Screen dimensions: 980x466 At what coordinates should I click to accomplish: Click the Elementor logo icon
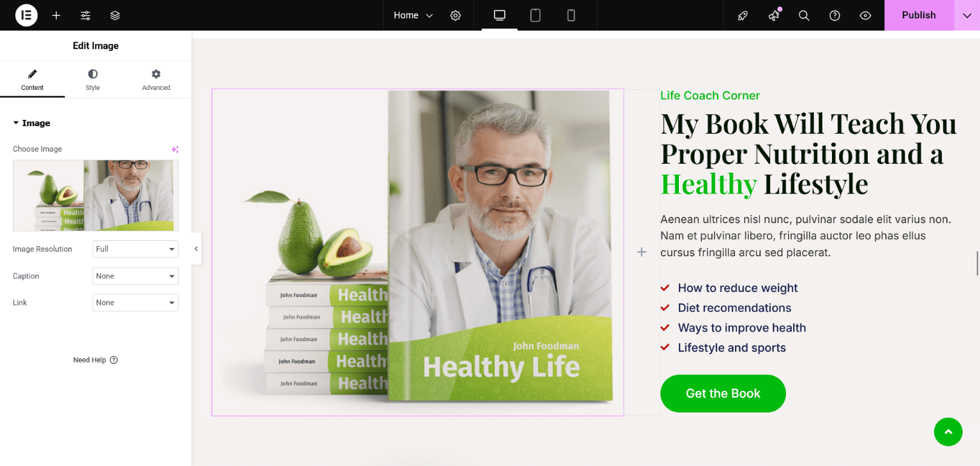tap(26, 15)
